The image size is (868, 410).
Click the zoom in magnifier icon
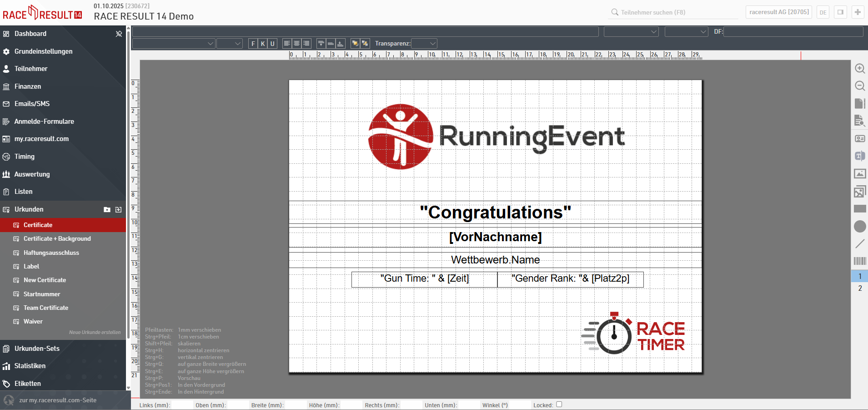[x=859, y=69]
